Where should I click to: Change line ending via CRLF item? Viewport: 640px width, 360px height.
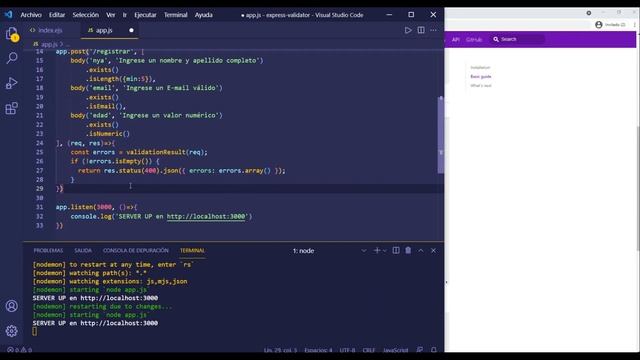pyautogui.click(x=369, y=350)
